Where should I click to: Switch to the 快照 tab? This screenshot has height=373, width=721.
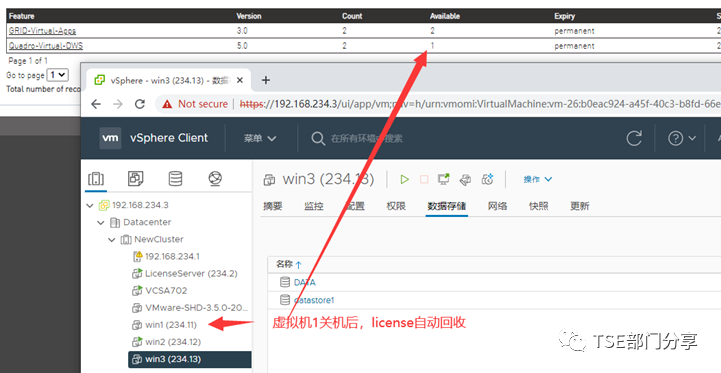(x=539, y=206)
